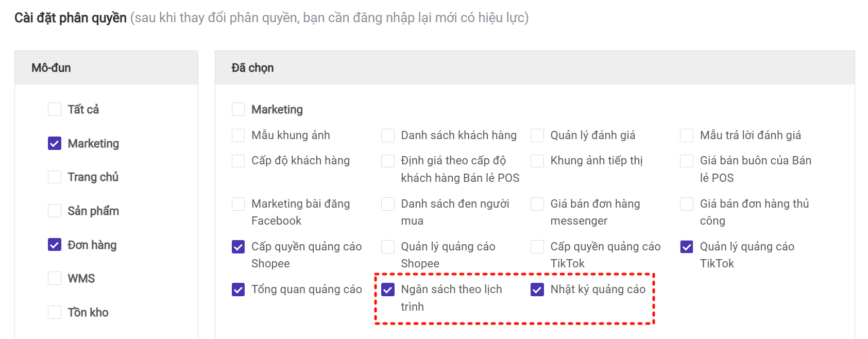Check the Tất cả module checkbox
Screen dimensions: 868x339
pyautogui.click(x=55, y=109)
